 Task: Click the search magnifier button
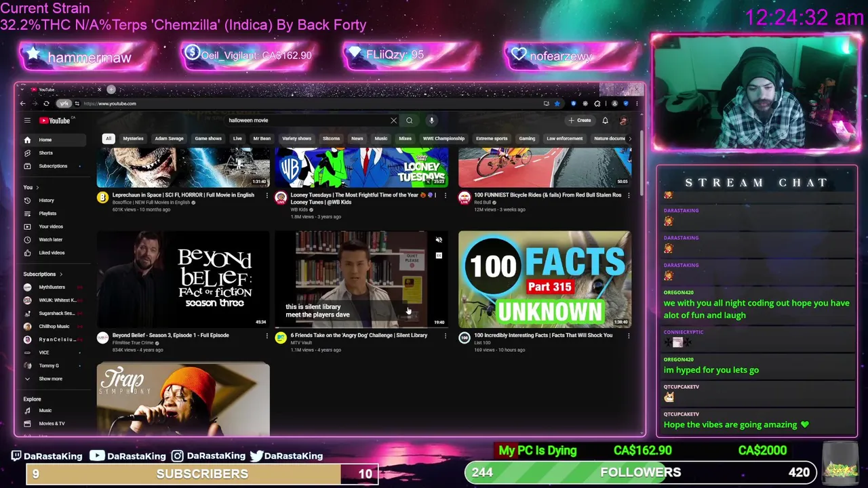click(x=410, y=121)
